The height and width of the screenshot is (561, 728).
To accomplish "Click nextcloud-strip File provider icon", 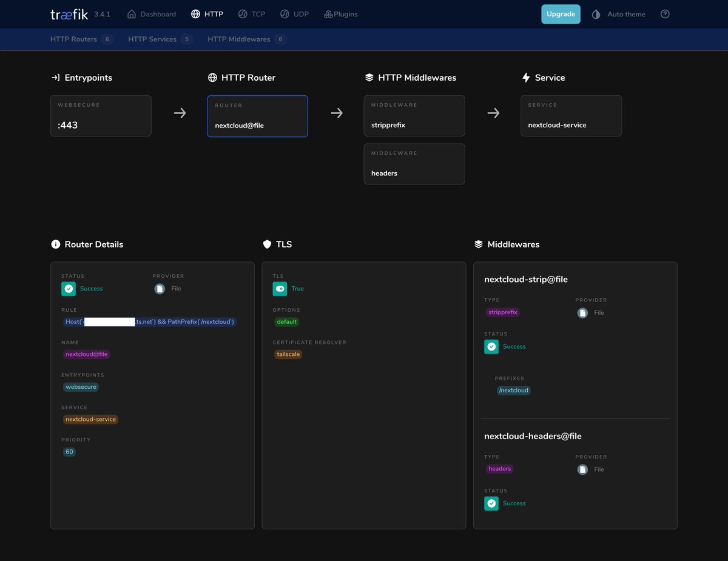I will point(582,313).
